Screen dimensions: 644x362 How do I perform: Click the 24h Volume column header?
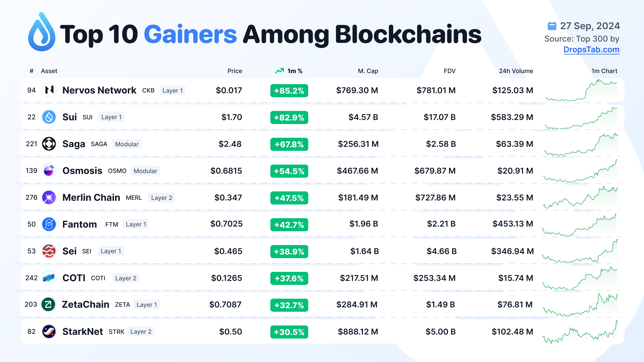pos(516,71)
